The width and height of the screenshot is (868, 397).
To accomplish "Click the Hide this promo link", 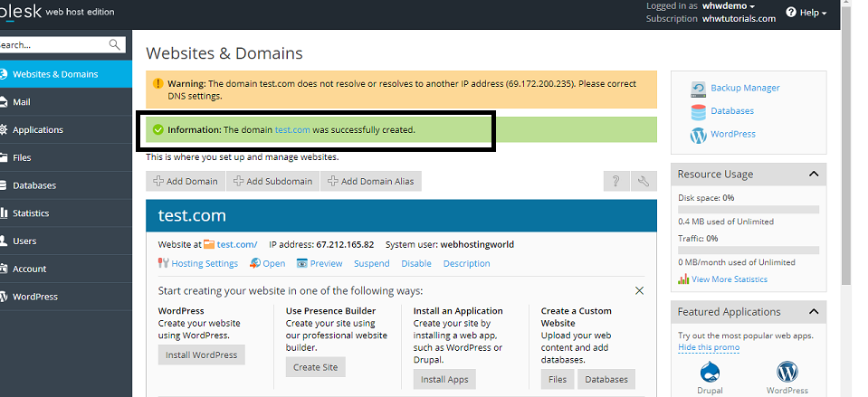I will [711, 347].
